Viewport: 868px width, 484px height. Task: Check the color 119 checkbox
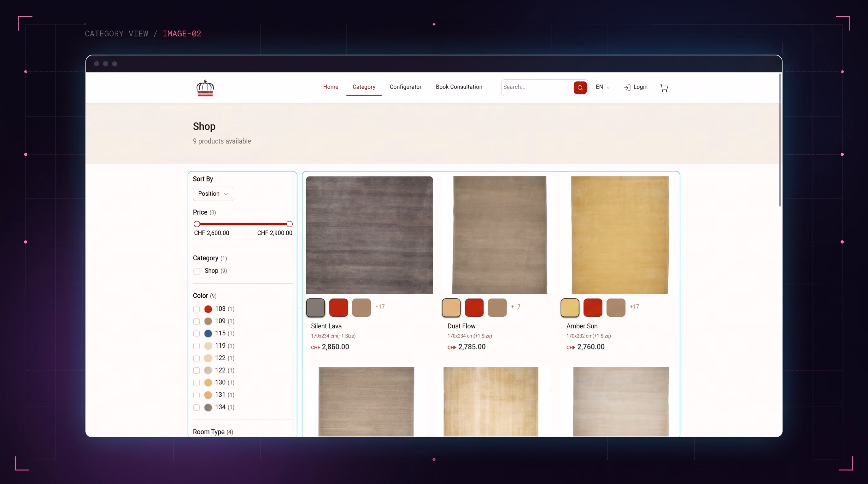(x=196, y=346)
